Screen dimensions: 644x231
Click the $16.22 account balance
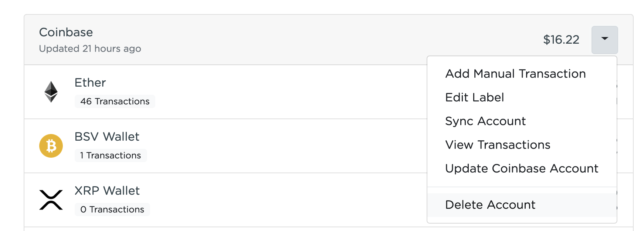561,40
